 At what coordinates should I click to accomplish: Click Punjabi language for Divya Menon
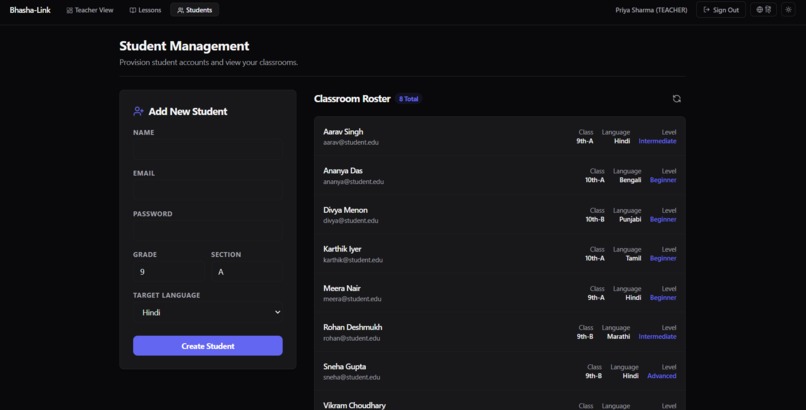[630, 219]
